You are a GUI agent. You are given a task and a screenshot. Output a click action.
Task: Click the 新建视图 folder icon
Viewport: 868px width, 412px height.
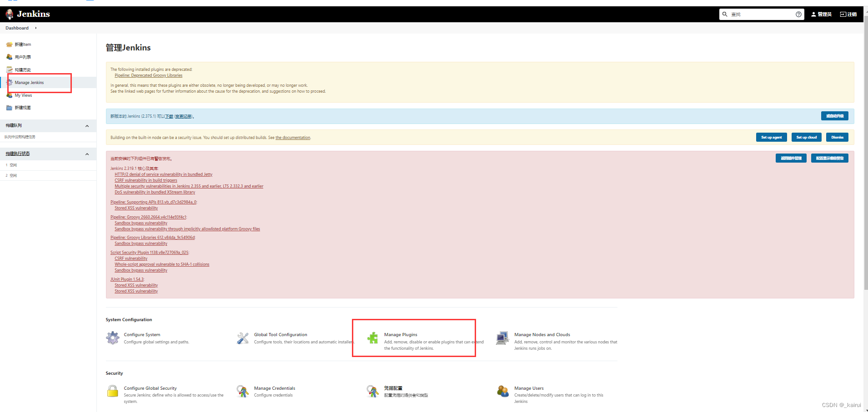[9, 108]
